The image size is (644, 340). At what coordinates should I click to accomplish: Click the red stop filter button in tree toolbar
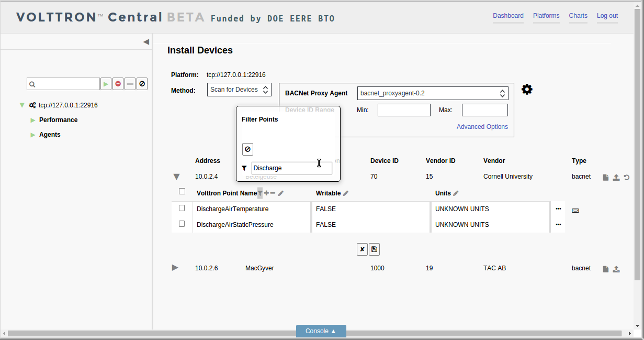pyautogui.click(x=118, y=84)
